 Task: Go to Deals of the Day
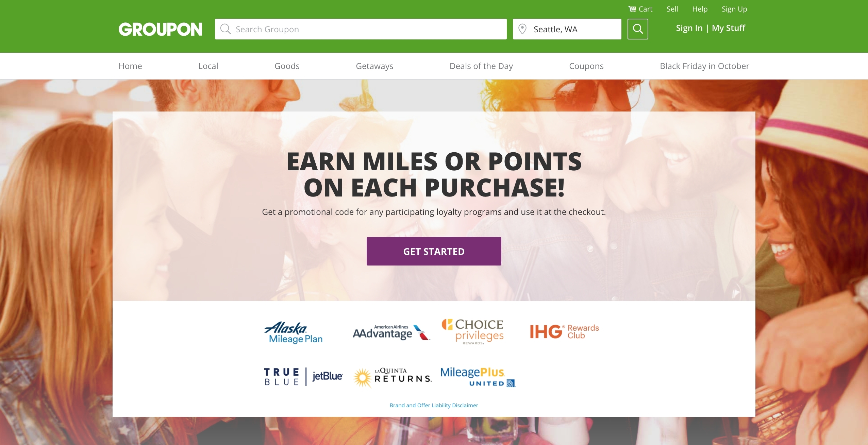click(x=481, y=66)
